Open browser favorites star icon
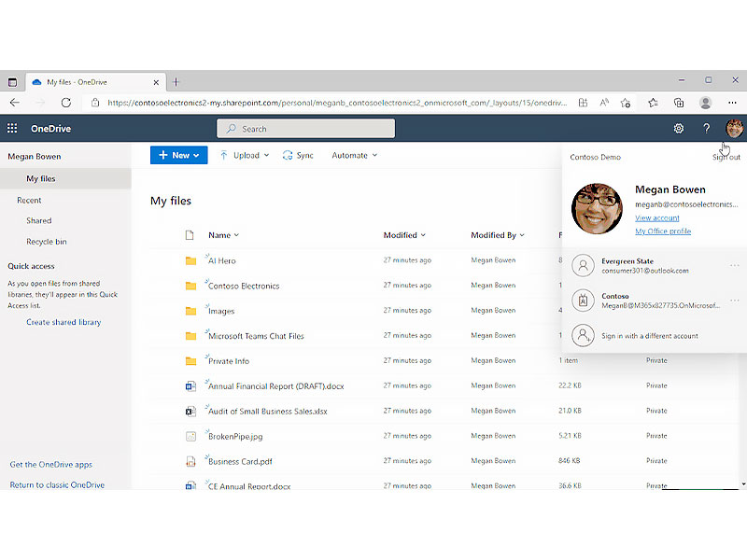The height and width of the screenshot is (560, 747). (x=653, y=103)
